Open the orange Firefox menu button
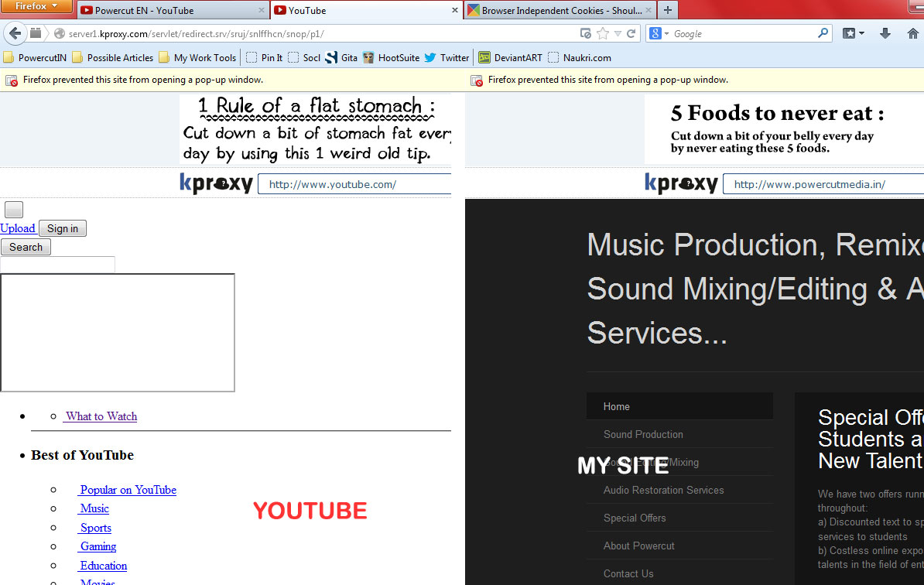The height and width of the screenshot is (585, 924). point(36,6)
